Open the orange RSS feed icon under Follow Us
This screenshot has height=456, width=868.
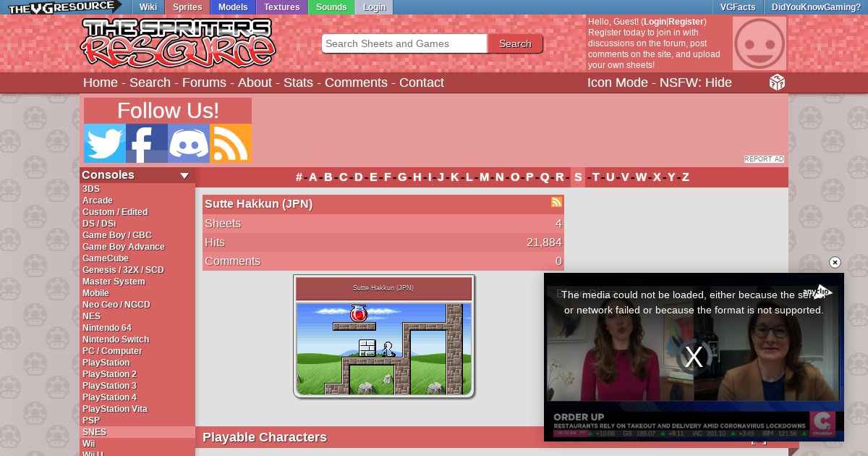231,143
